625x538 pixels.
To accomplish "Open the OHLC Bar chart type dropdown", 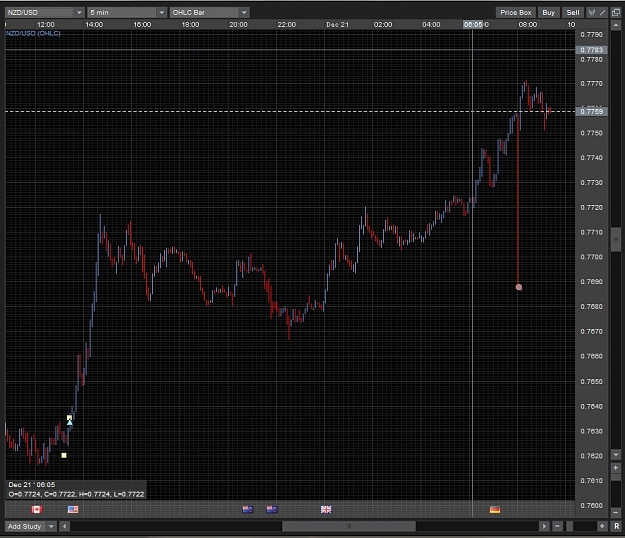I will pyautogui.click(x=210, y=12).
